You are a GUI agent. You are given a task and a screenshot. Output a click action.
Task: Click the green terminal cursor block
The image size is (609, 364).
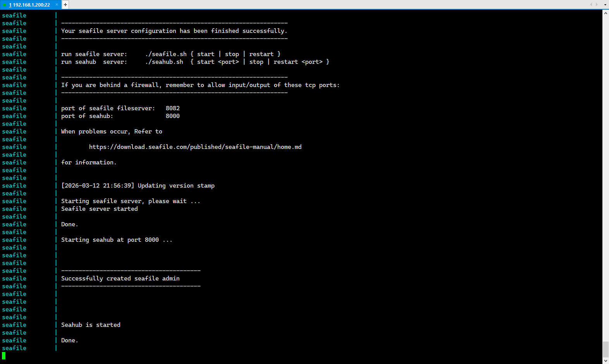click(4, 355)
